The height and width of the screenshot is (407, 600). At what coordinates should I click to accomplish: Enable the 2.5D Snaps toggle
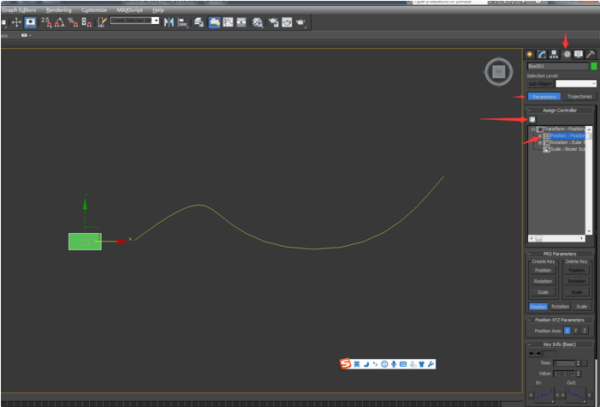[x=46, y=23]
